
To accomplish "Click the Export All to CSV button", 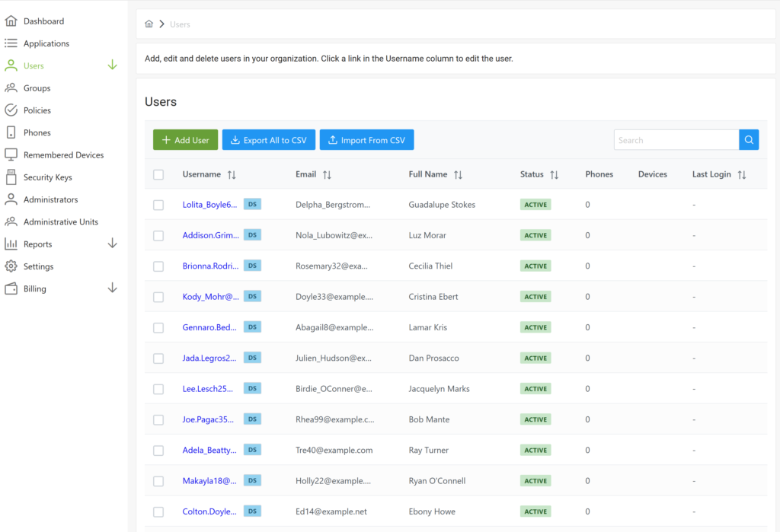I will tap(268, 139).
